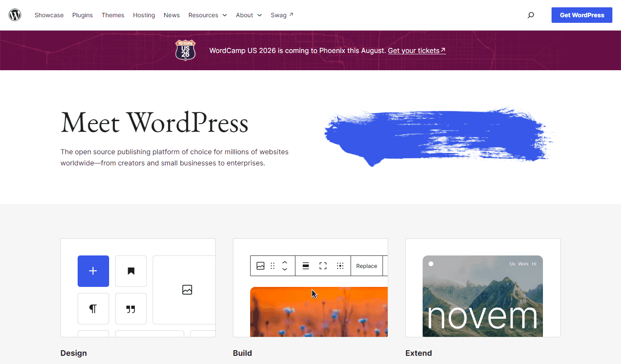Follow the Get your tickets link
This screenshot has height=364, width=621.
click(x=417, y=50)
